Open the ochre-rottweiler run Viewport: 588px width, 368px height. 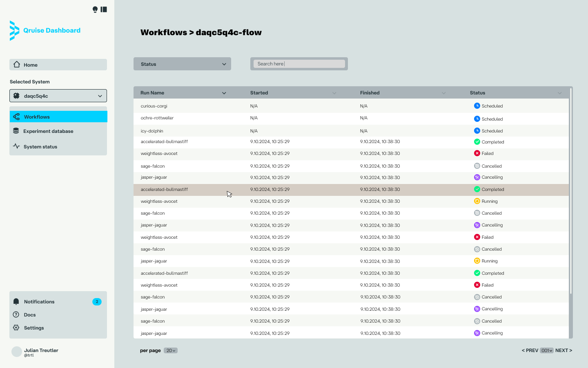click(x=157, y=118)
